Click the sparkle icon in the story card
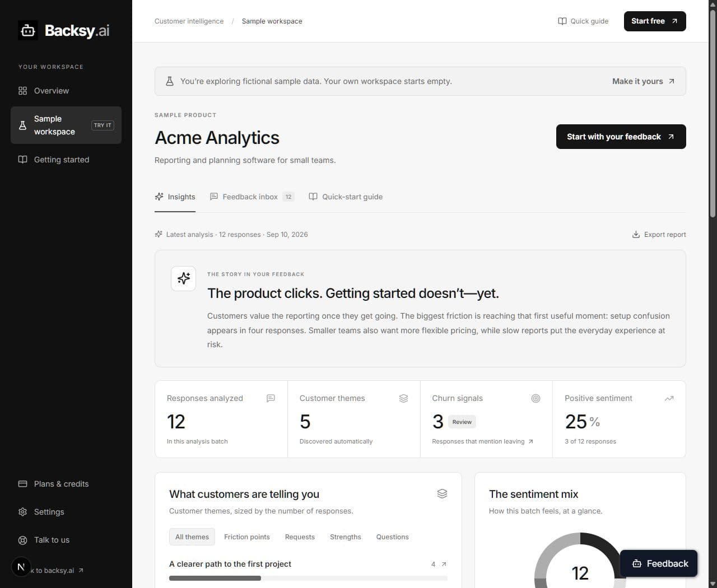Image resolution: width=717 pixels, height=588 pixels. click(x=183, y=278)
